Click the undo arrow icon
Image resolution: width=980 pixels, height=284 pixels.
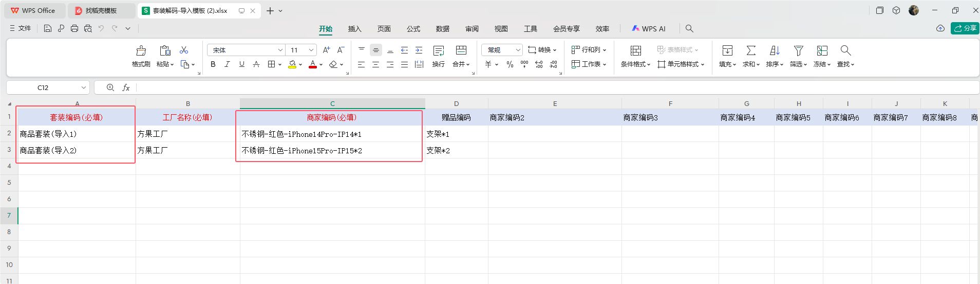(101, 28)
